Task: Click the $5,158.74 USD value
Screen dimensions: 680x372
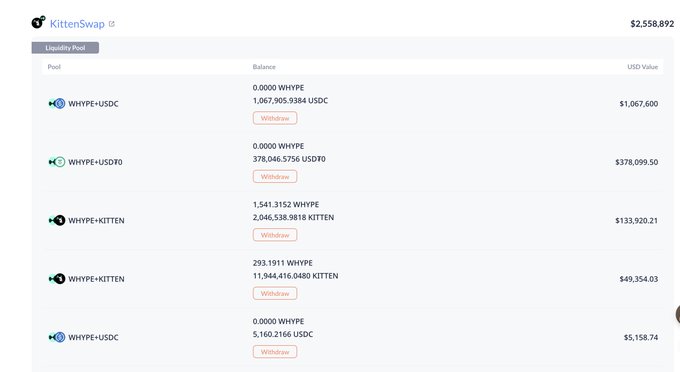Action: 641,337
